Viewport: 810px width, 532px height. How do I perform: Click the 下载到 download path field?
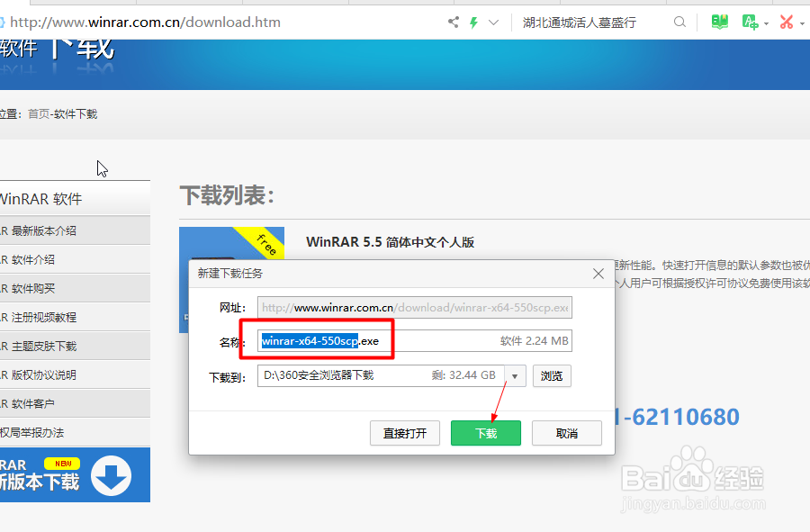(x=381, y=375)
